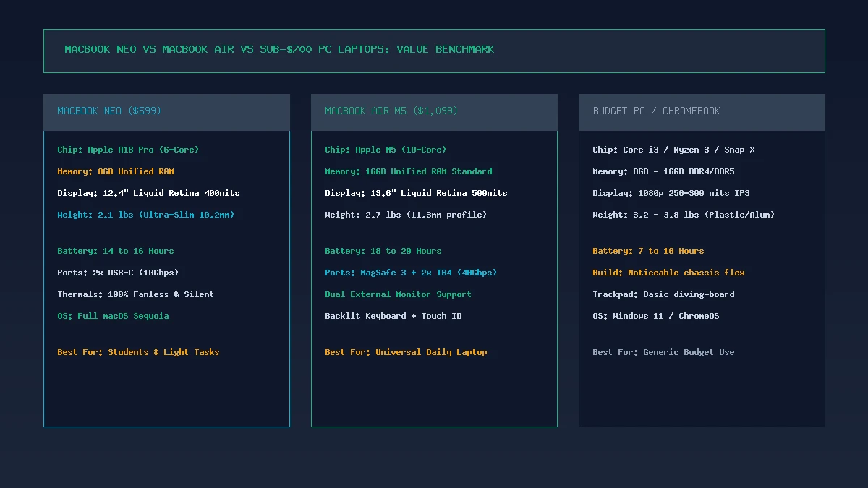Screen dimensions: 868x488
Task: Click 'Chip: Apple A18 Pro (6-Core)' line
Action: coord(128,150)
